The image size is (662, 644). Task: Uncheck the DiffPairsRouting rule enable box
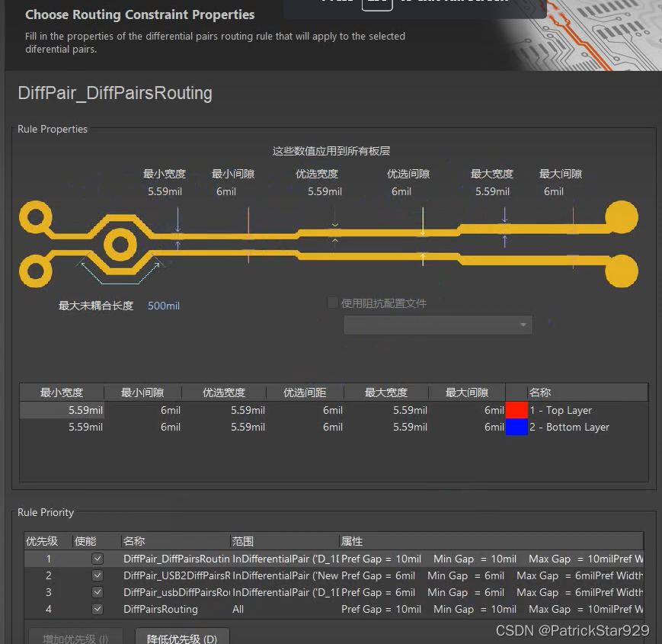pyautogui.click(x=98, y=609)
